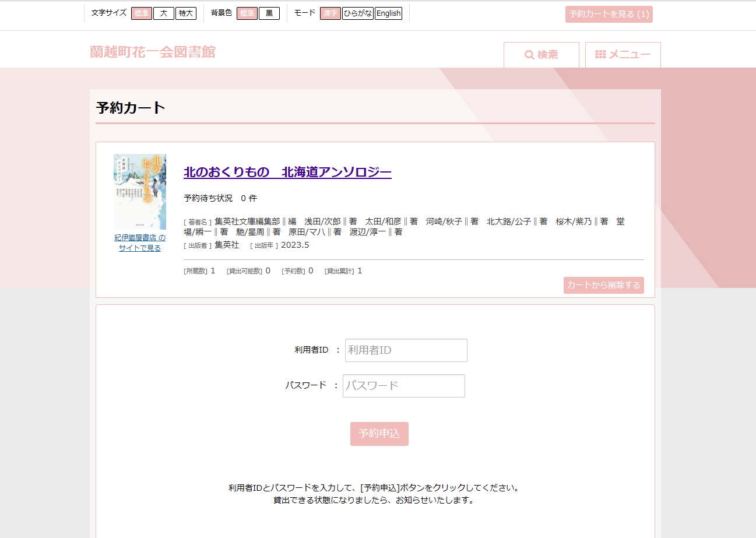Click publisher name 集英社 in 出版者 row
This screenshot has width=756, height=538.
click(227, 245)
